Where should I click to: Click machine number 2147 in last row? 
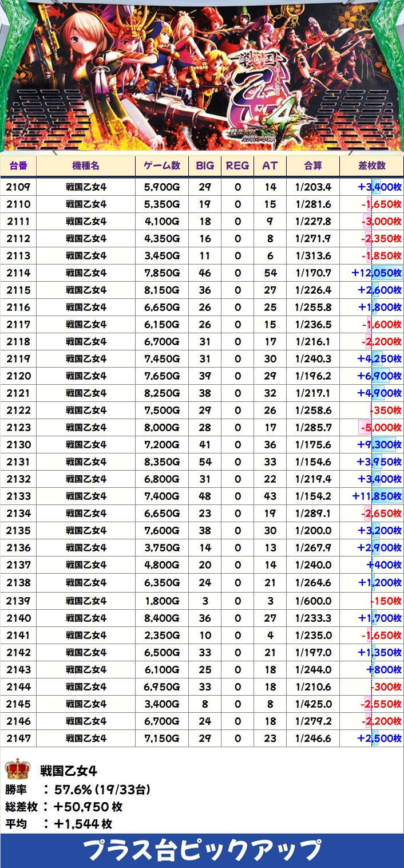18,739
